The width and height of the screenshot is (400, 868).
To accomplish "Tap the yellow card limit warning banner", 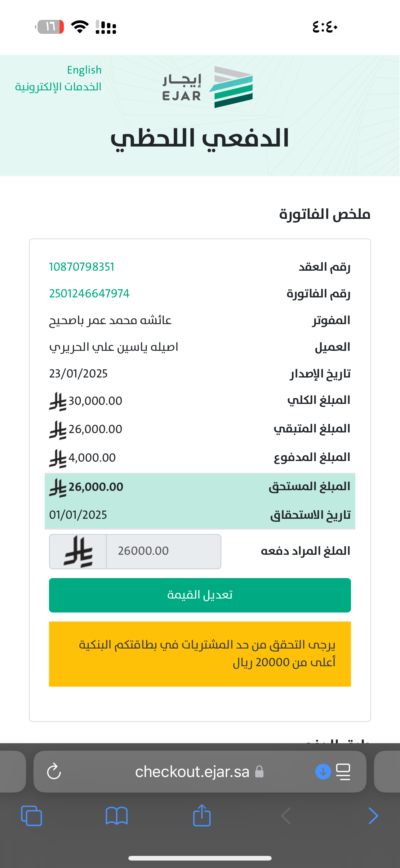I will point(200,654).
